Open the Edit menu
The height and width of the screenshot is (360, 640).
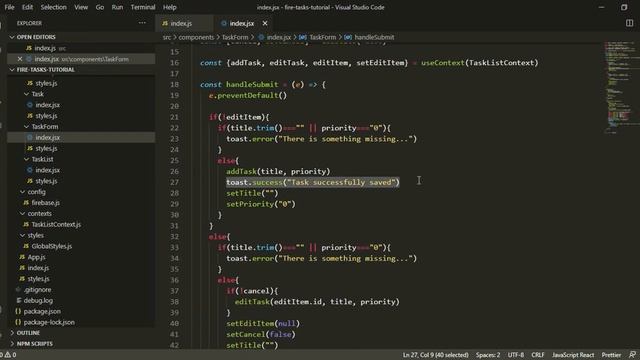coord(27,7)
